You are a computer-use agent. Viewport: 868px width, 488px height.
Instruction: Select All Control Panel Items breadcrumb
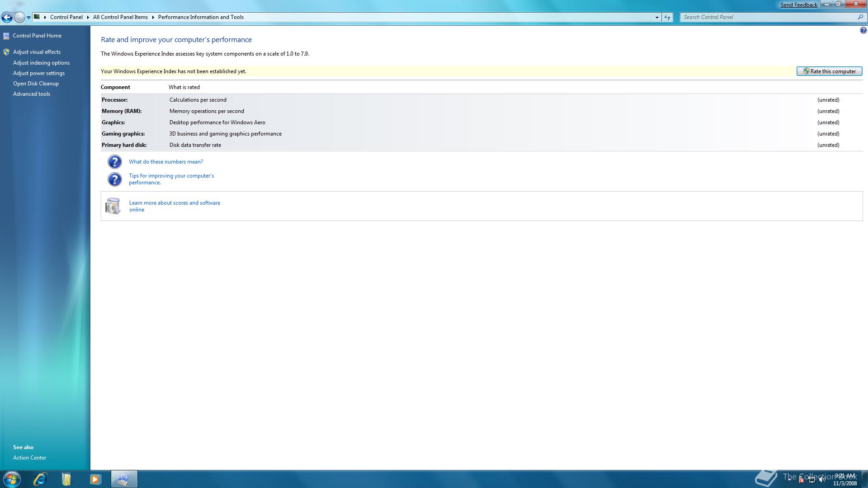tap(120, 17)
